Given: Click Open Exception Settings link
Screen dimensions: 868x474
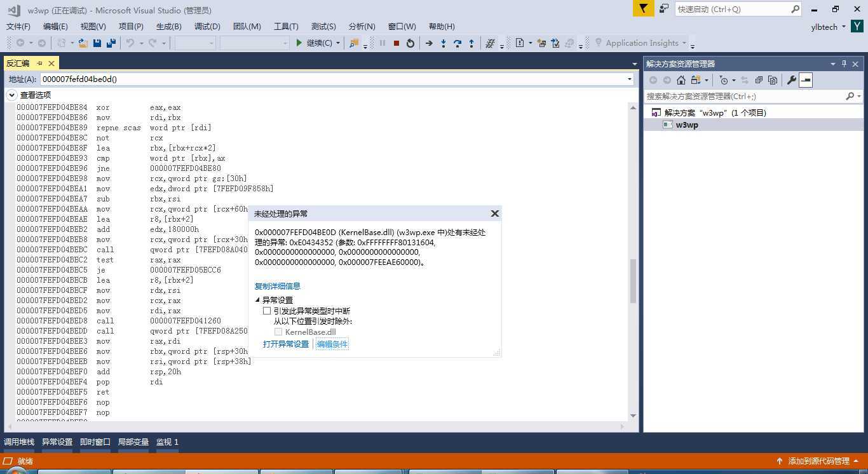Looking at the screenshot, I should 286,344.
